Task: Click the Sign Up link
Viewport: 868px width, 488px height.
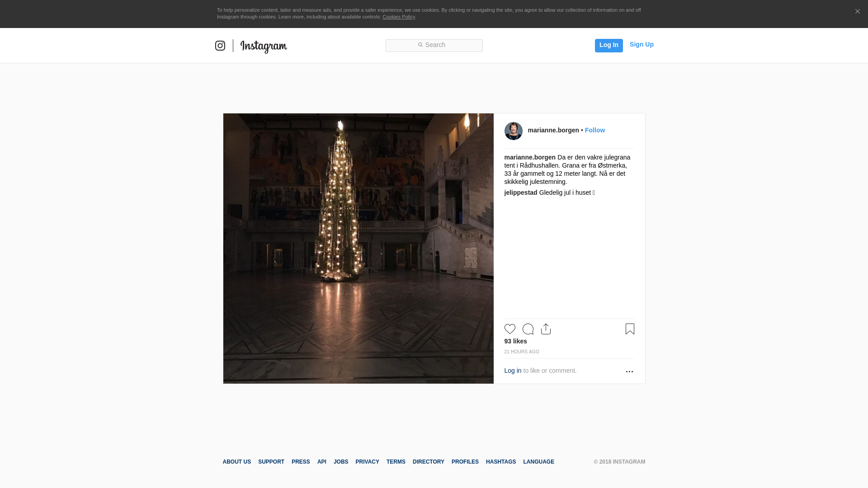Action: [641, 44]
